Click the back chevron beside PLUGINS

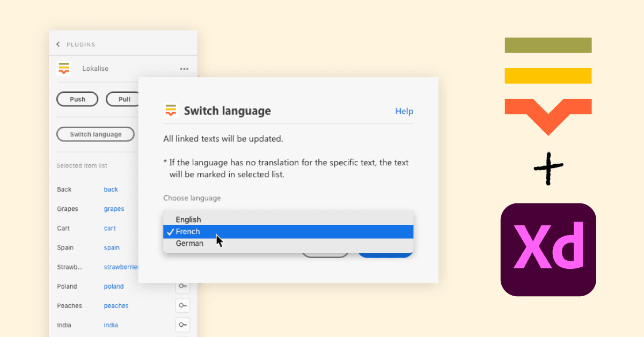click(58, 44)
